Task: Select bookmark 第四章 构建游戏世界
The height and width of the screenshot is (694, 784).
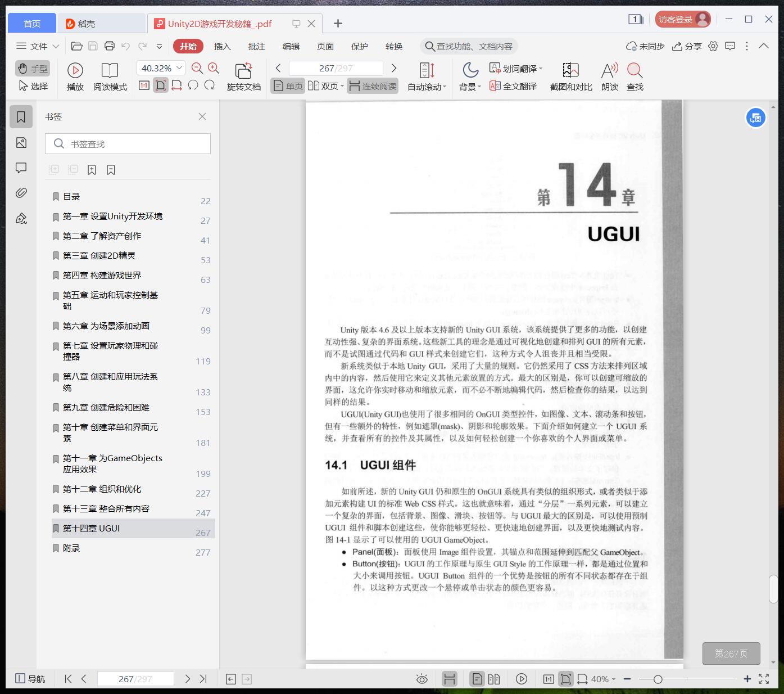Action: [102, 275]
